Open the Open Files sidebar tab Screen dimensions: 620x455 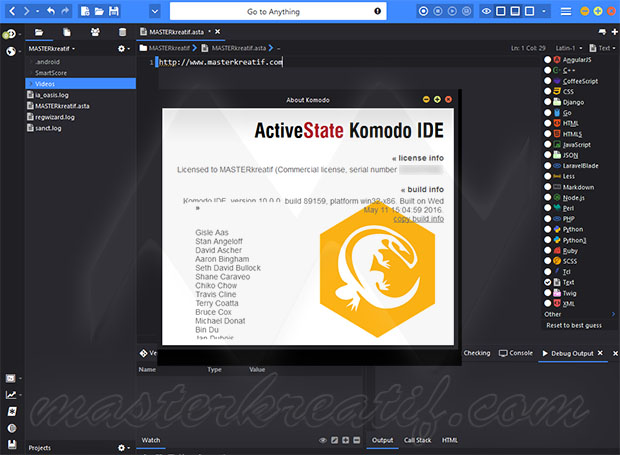pyautogui.click(x=67, y=32)
